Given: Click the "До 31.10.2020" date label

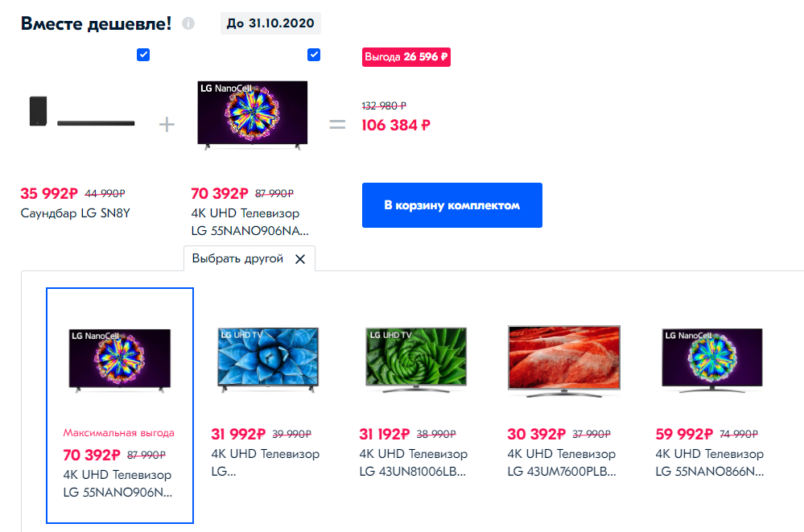Looking at the screenshot, I should click(x=270, y=23).
